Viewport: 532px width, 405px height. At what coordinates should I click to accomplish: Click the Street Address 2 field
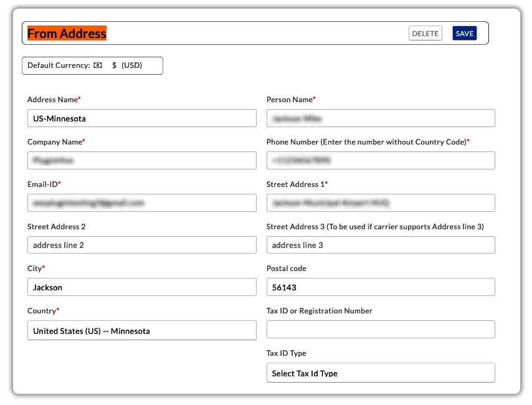[142, 245]
